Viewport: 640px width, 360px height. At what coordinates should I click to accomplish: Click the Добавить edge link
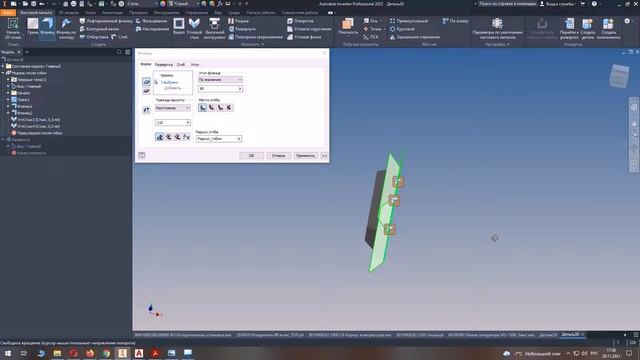pos(173,88)
